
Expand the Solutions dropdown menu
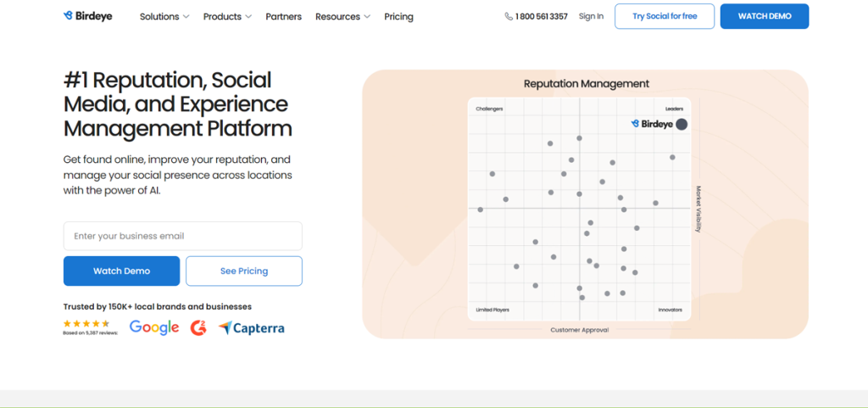tap(164, 16)
